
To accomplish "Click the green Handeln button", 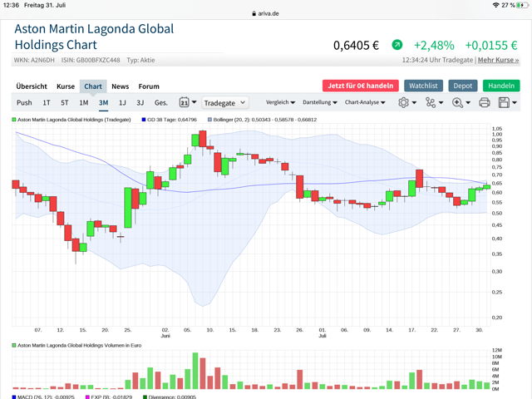I will click(x=501, y=86).
